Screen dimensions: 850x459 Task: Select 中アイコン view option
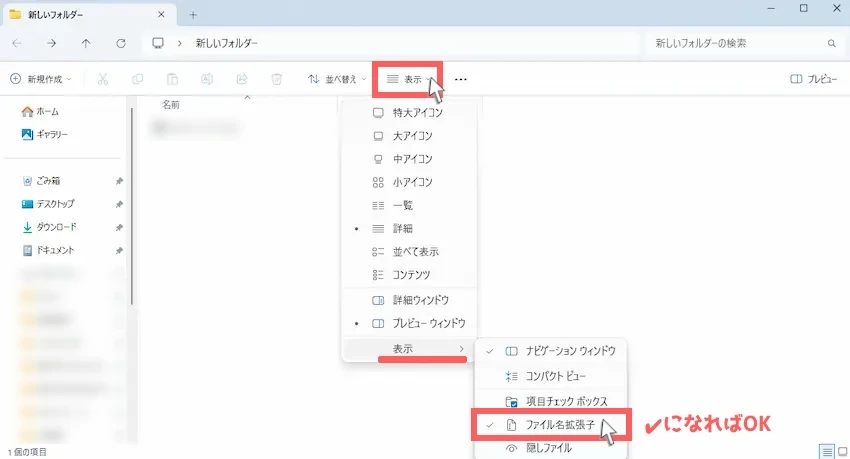click(409, 159)
